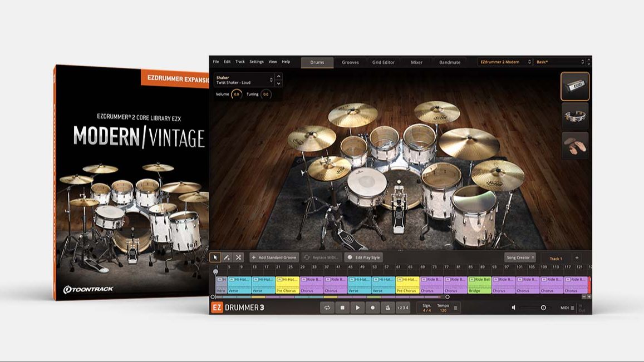Click the Sign. 4/4 time signature field

point(427,308)
